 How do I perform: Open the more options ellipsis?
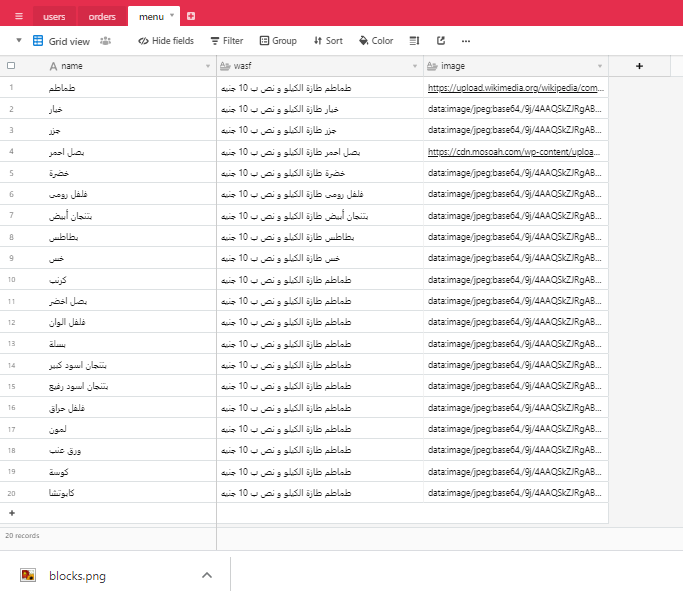coord(466,41)
